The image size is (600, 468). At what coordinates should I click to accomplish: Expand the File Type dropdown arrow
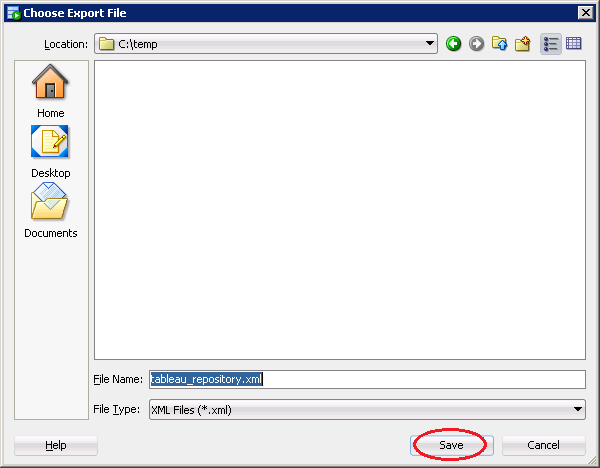tap(578, 409)
